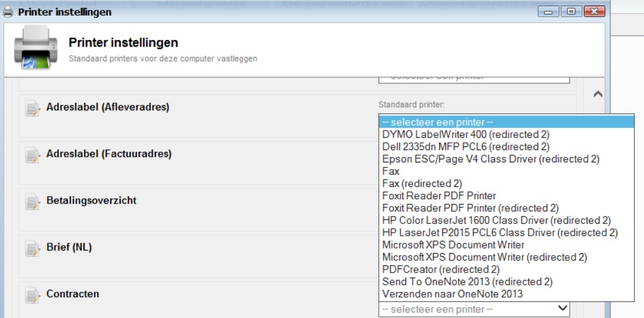Click the Contracten document icon
The height and width of the screenshot is (318, 644).
[32, 295]
